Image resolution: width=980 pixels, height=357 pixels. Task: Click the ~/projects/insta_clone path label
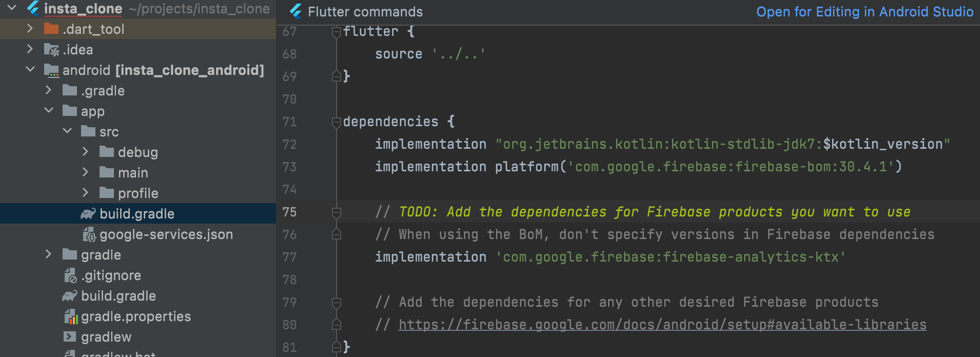[199, 9]
